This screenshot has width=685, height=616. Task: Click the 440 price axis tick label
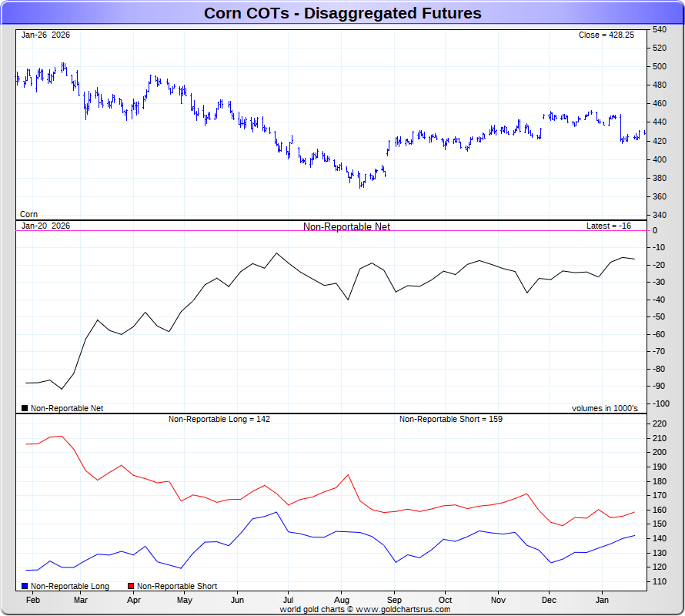(x=660, y=122)
